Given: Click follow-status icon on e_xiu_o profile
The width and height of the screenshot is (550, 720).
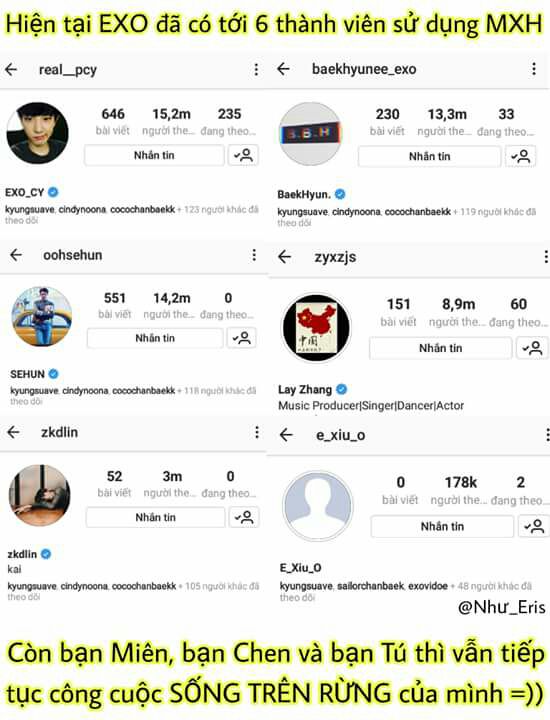Looking at the screenshot, I should point(534,526).
